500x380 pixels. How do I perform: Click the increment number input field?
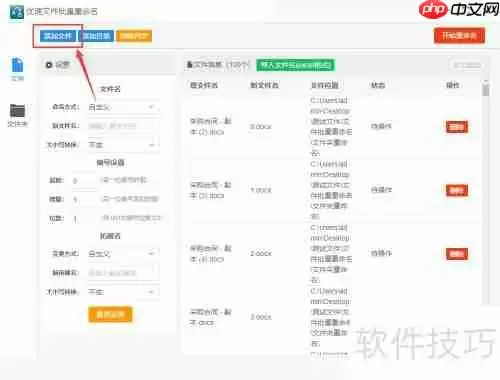pos(83,199)
